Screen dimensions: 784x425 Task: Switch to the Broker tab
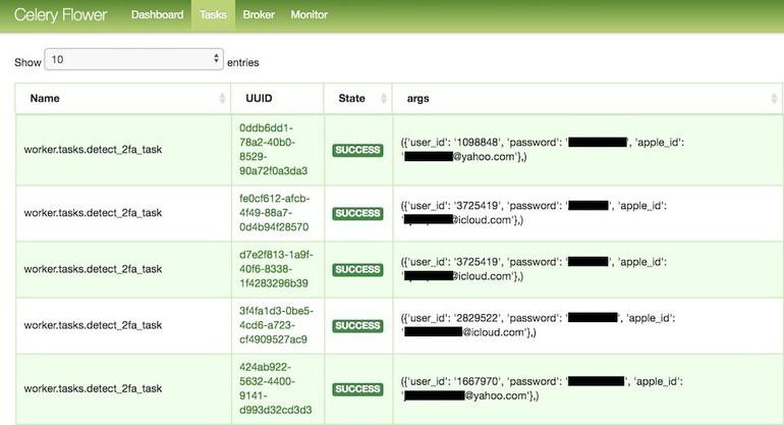[258, 15]
